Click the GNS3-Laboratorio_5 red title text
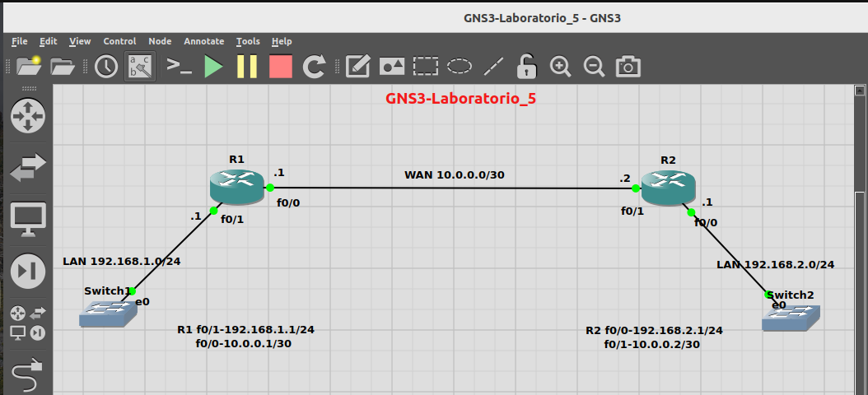The width and height of the screenshot is (868, 395). tap(460, 99)
